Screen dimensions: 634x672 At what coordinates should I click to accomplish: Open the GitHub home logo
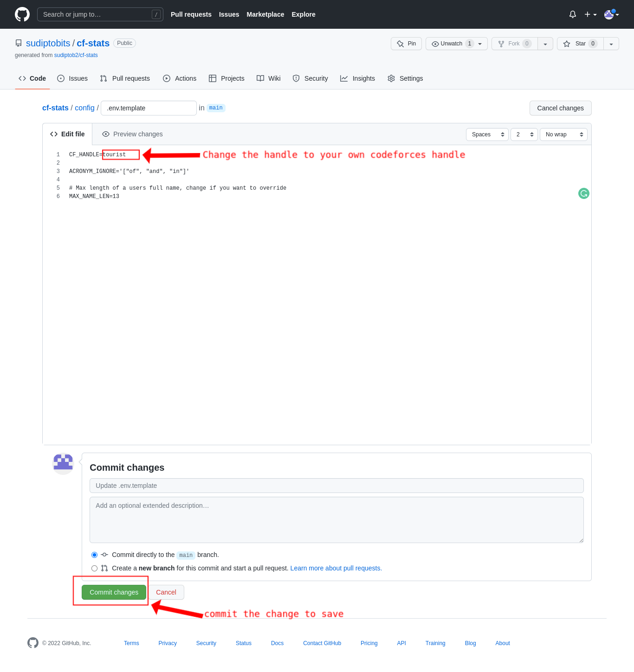click(22, 14)
